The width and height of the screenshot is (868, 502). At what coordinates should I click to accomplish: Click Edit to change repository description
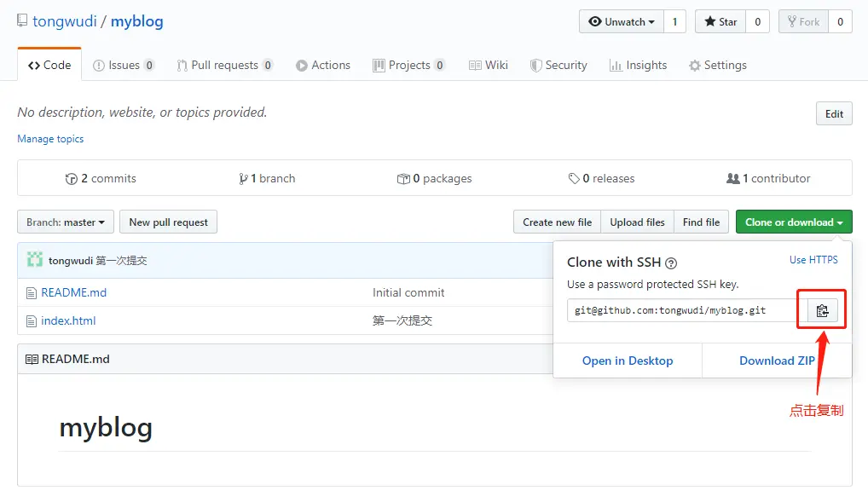[834, 113]
